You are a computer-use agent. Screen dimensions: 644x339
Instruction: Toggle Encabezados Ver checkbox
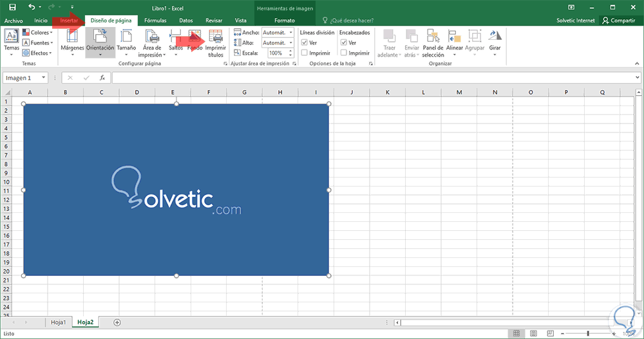(x=344, y=42)
